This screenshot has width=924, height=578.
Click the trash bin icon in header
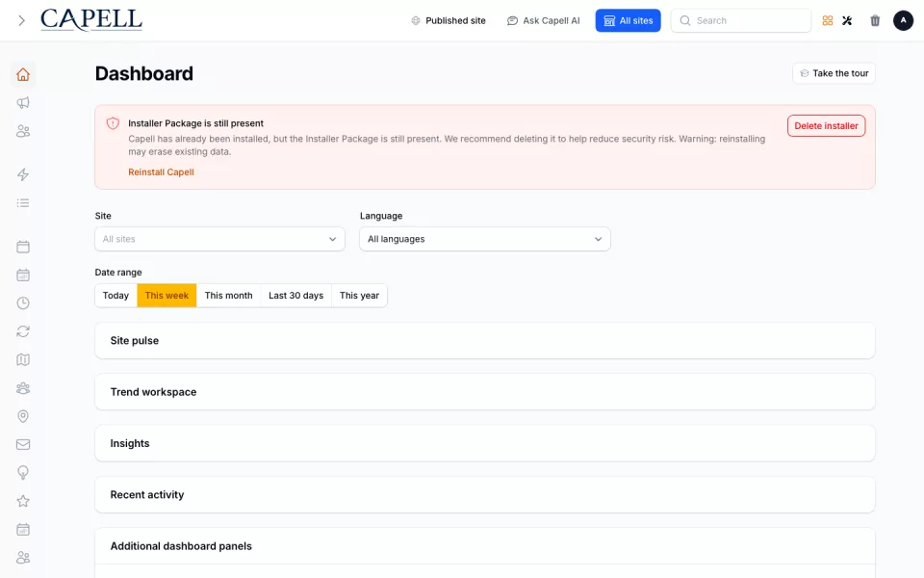click(875, 20)
